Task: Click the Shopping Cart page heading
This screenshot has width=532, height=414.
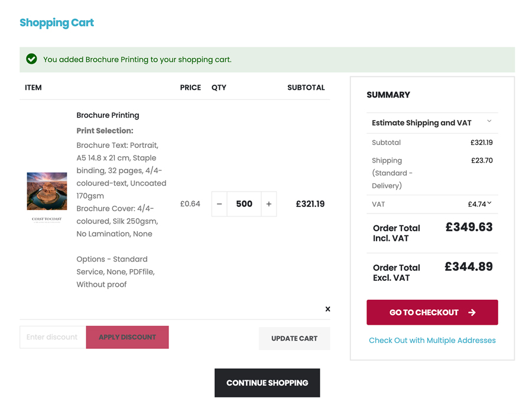Action: (57, 23)
